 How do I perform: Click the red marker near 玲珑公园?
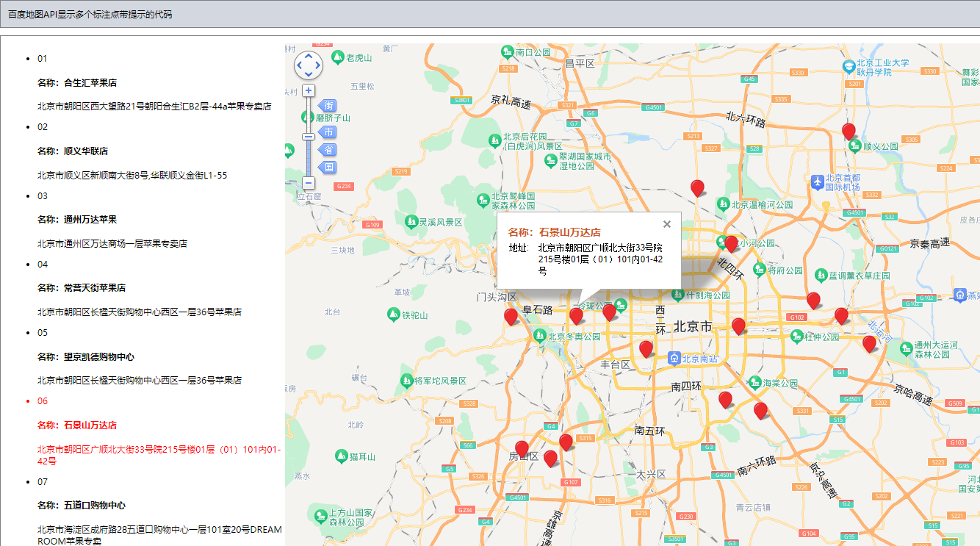pos(609,312)
